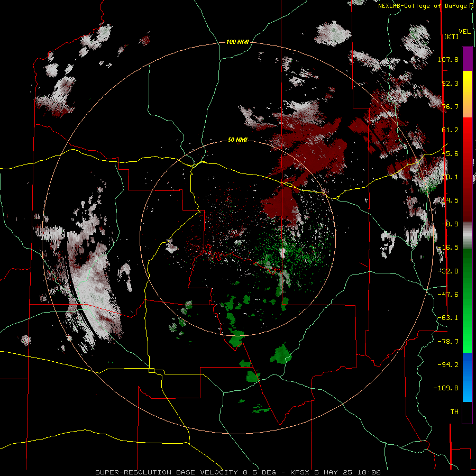Pick the purple segment of the velocity color bar
Image resolution: width=476 pixels, height=476 pixels.
pyautogui.click(x=467, y=59)
